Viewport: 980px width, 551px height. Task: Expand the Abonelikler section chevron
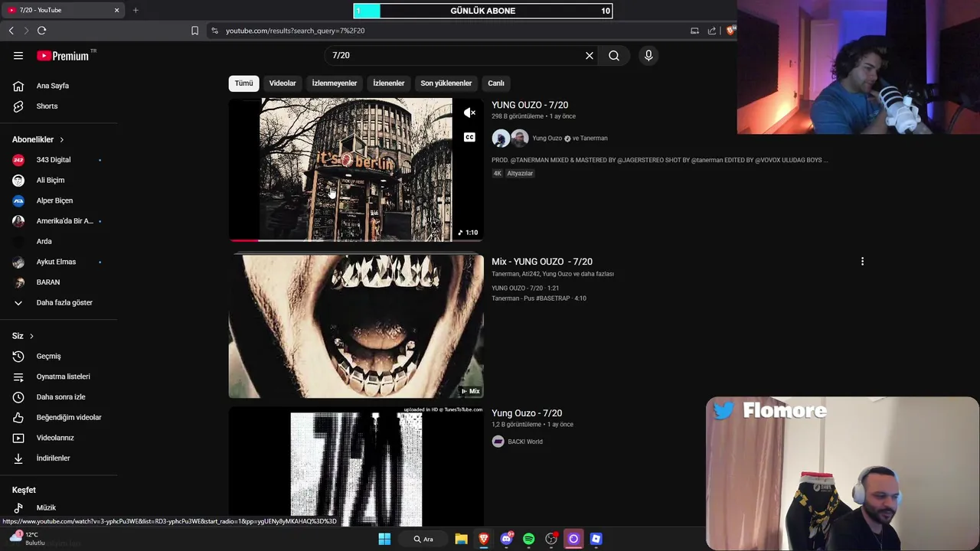pos(62,140)
